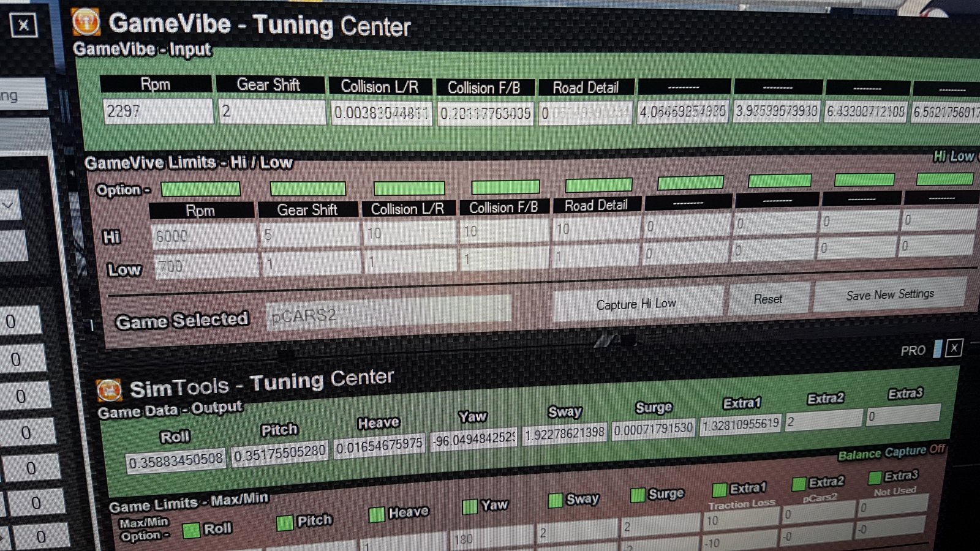The height and width of the screenshot is (551, 980).
Task: Click the Road Detail Low limit field
Action: [x=596, y=256]
